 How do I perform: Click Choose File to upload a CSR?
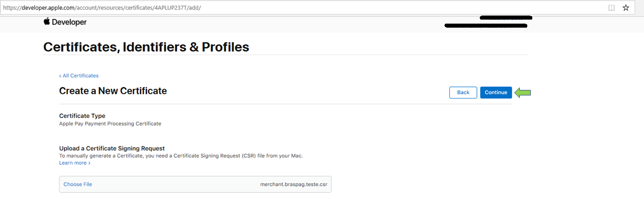(77, 184)
